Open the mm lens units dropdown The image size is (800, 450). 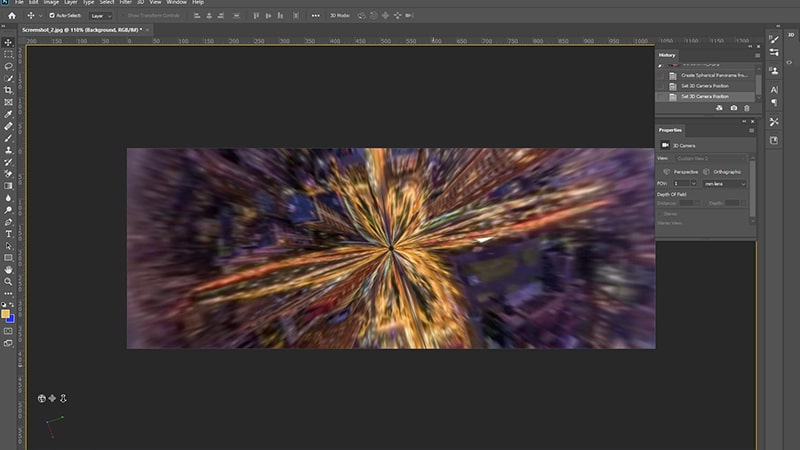pyautogui.click(x=724, y=184)
